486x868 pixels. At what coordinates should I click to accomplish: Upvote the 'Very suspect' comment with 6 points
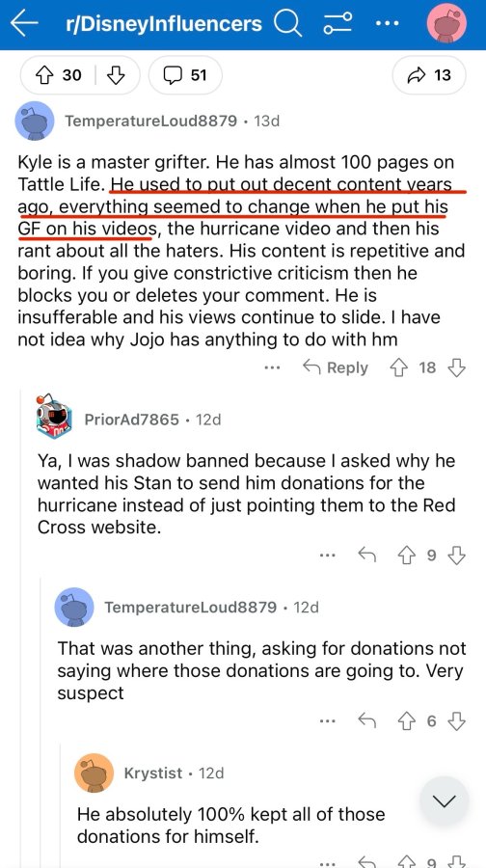406,720
